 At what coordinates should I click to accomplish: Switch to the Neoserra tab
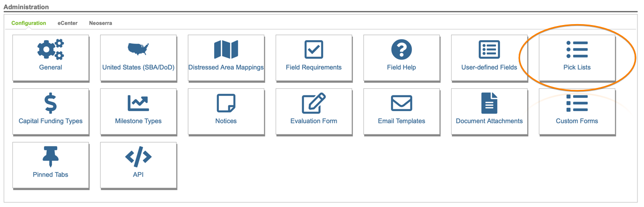[100, 23]
